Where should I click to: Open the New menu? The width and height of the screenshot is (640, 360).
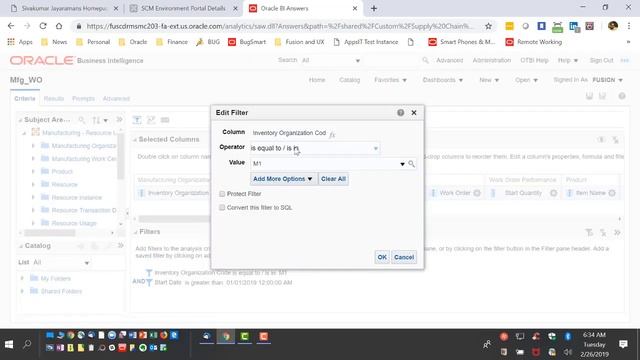coord(489,80)
